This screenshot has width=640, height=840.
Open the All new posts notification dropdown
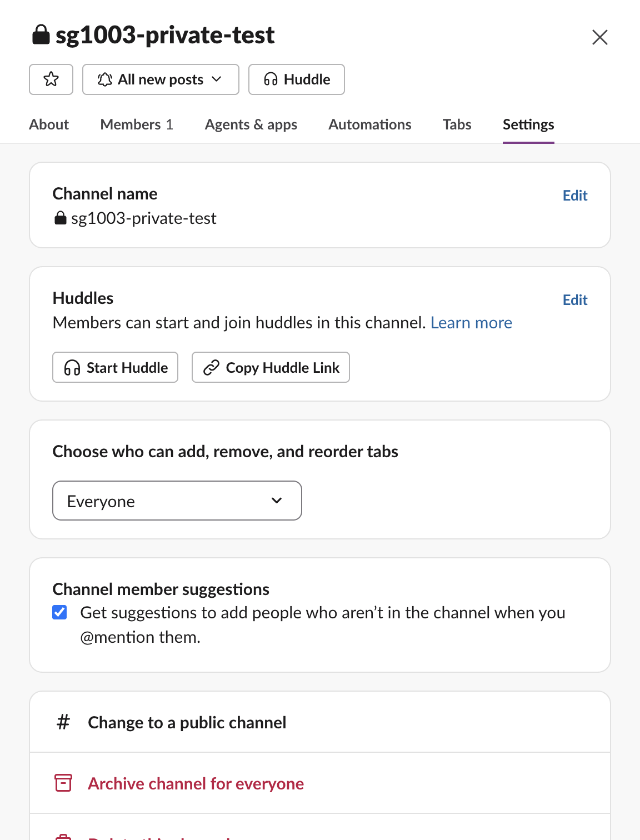pyautogui.click(x=161, y=79)
